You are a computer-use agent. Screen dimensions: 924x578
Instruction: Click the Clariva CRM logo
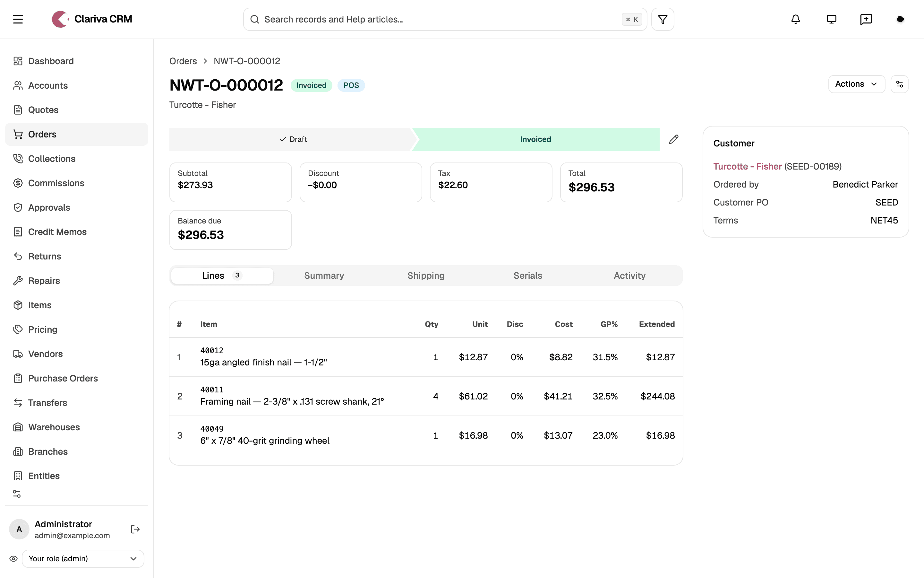point(92,19)
